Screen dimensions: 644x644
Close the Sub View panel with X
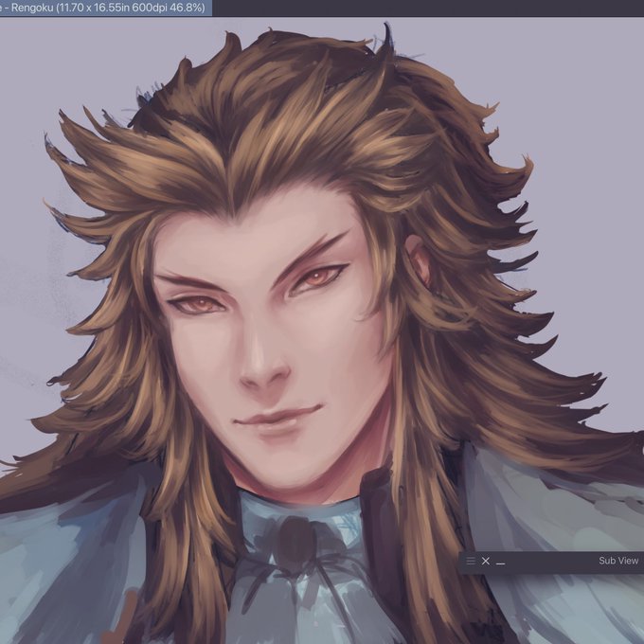[x=486, y=561]
